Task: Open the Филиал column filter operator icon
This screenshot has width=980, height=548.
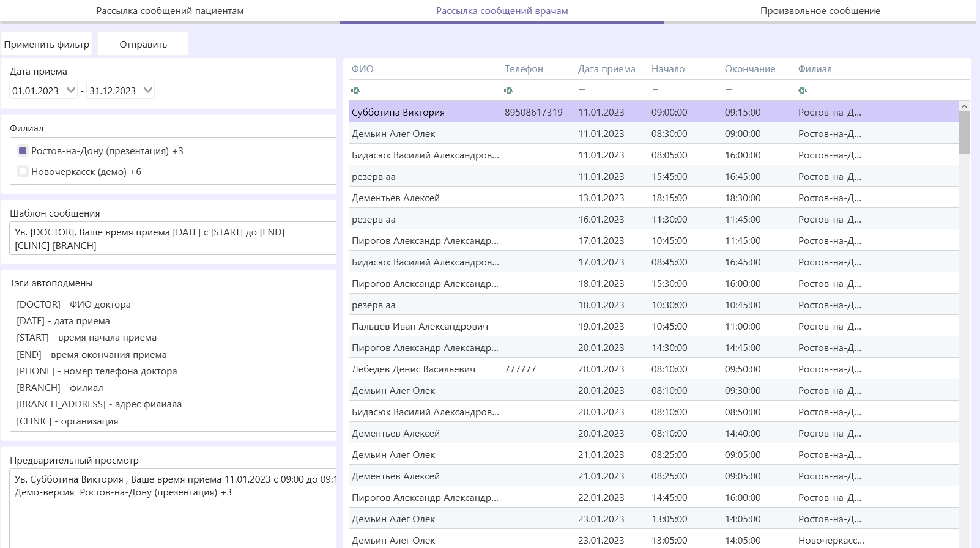Action: coord(802,90)
